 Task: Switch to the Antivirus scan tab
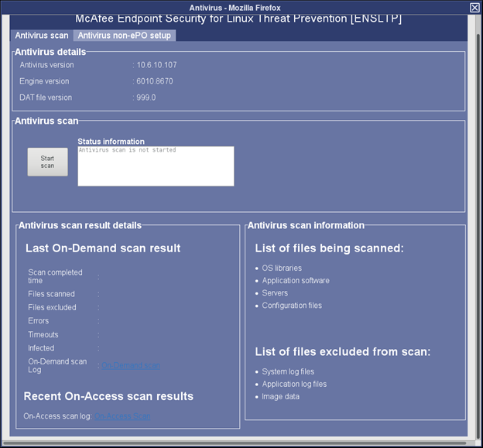pos(42,36)
